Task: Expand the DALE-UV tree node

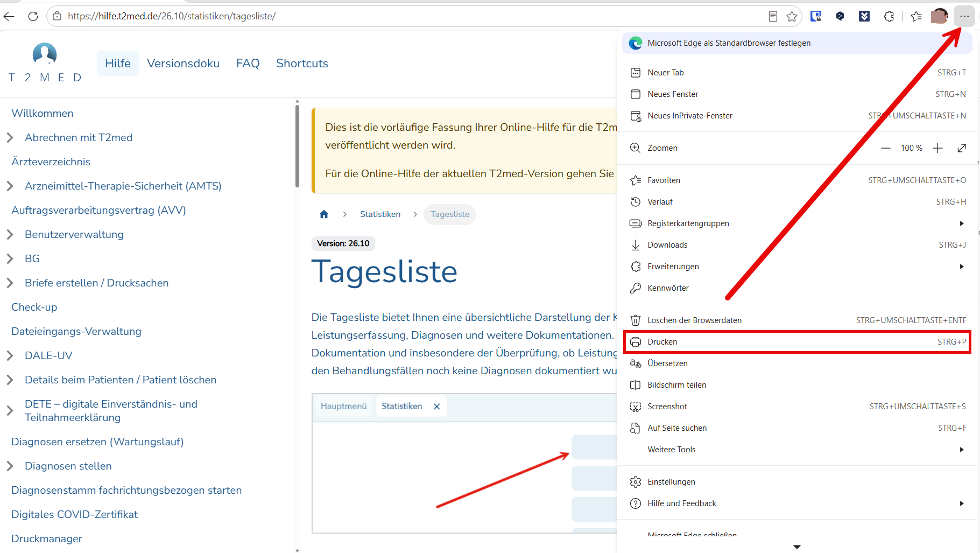Action: coord(10,356)
